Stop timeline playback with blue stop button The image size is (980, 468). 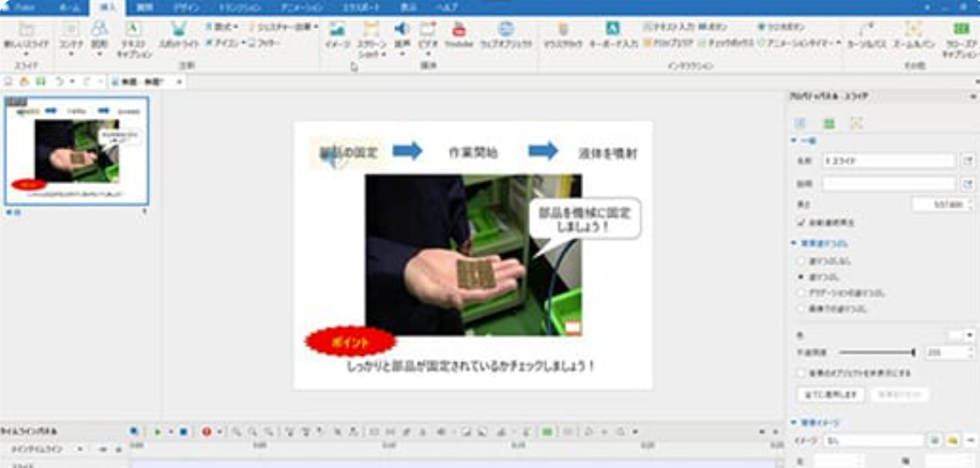pyautogui.click(x=184, y=432)
